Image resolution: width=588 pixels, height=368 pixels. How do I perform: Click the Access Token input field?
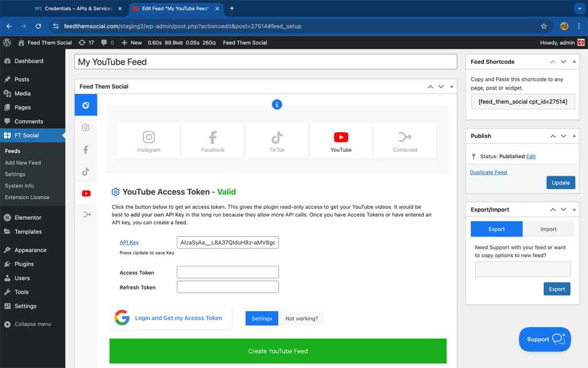(x=227, y=272)
